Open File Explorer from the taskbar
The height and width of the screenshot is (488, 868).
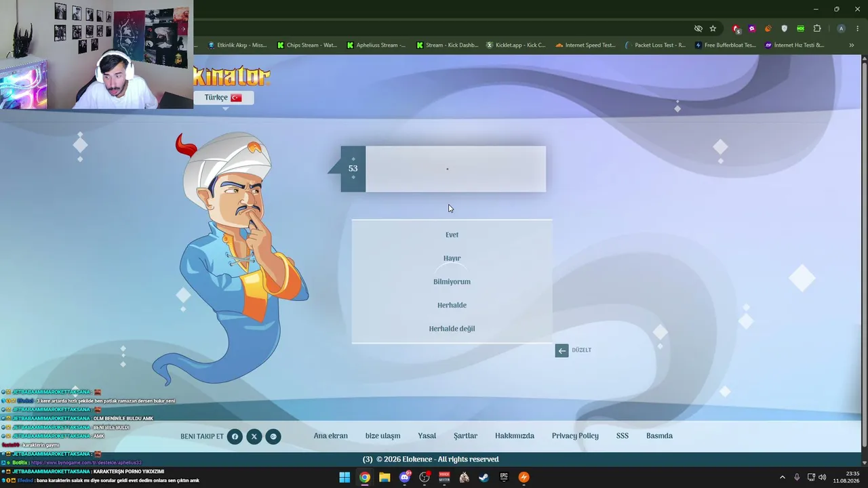(x=384, y=477)
